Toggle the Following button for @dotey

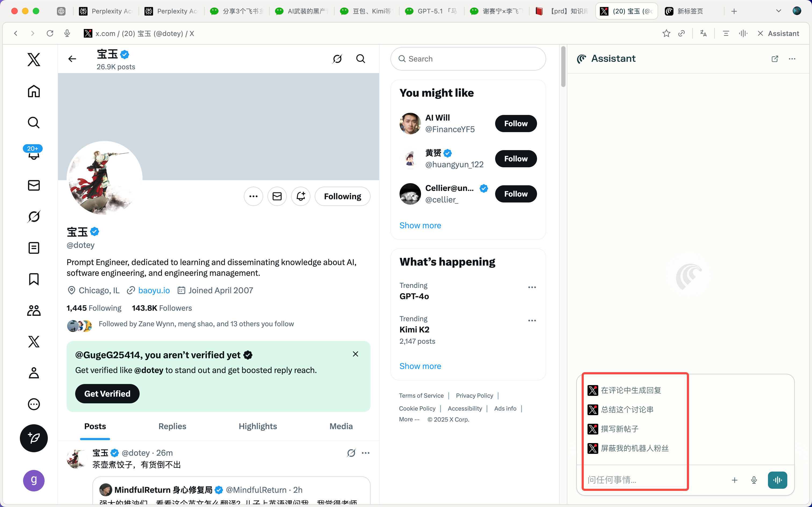click(x=342, y=196)
